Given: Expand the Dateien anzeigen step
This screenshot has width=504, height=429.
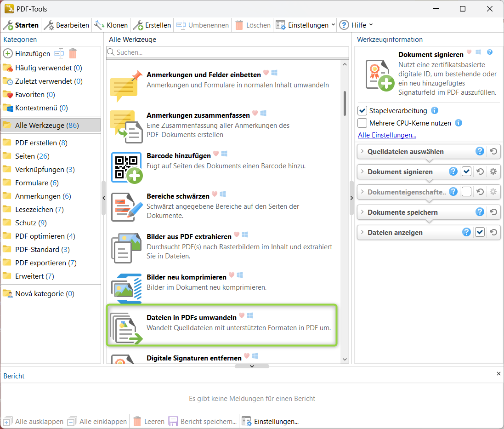Looking at the screenshot, I should tap(362, 233).
